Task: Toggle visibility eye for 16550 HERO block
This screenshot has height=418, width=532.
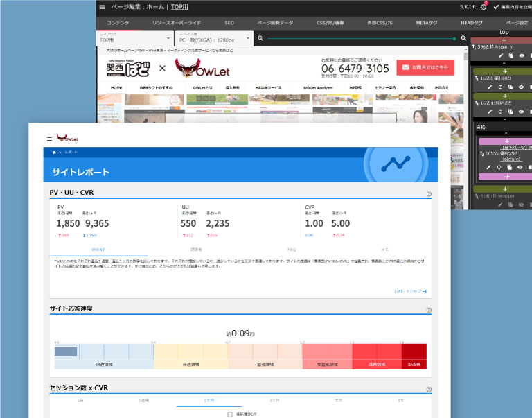Action: pos(521,87)
